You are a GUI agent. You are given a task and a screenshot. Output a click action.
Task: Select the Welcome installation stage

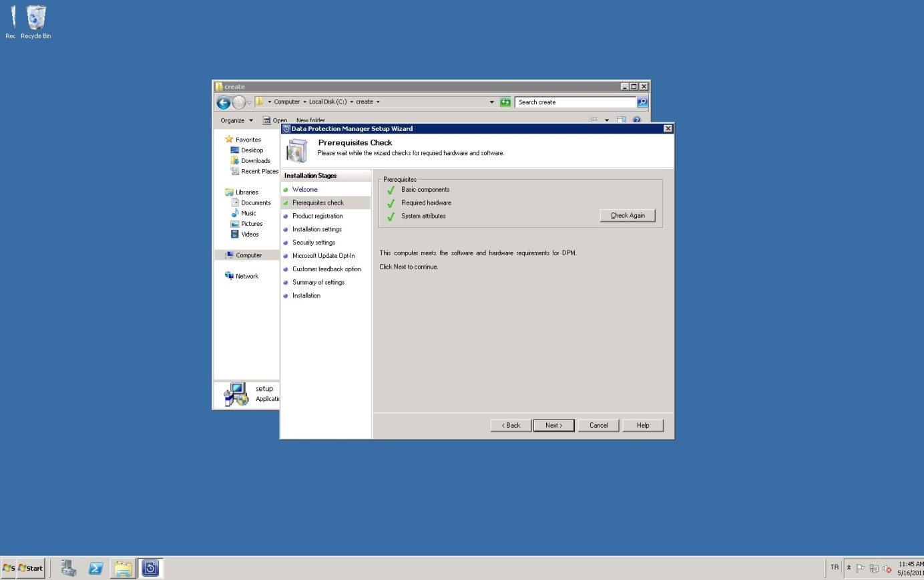304,189
